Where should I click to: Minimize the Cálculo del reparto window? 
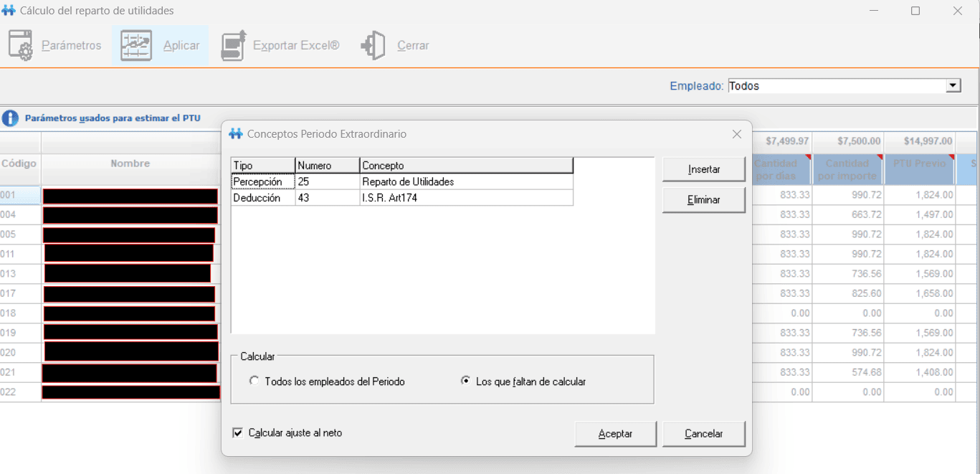873,11
